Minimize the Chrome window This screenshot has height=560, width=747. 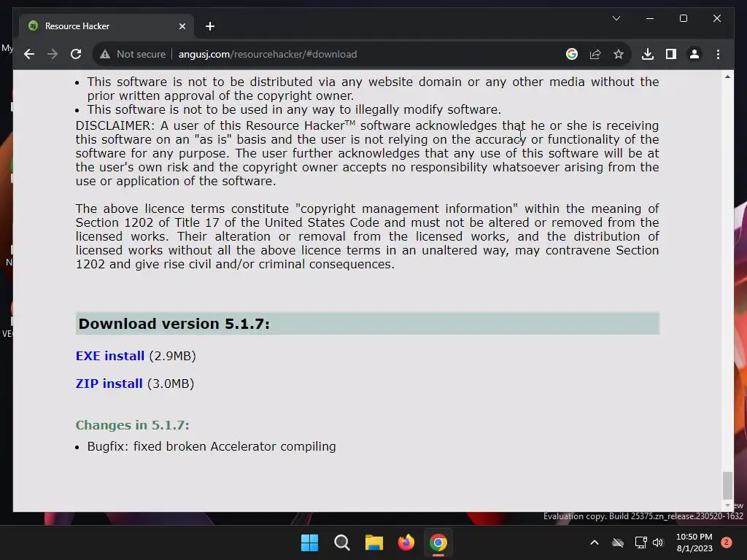click(x=650, y=18)
